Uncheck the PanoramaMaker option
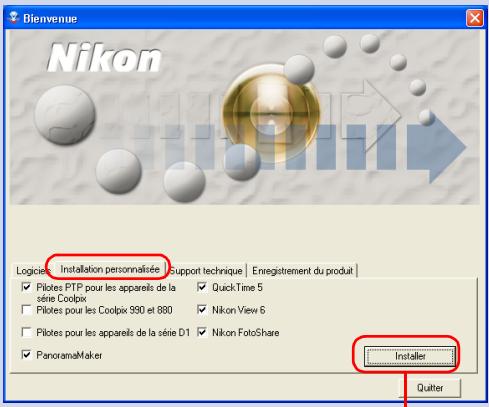 coord(27,355)
